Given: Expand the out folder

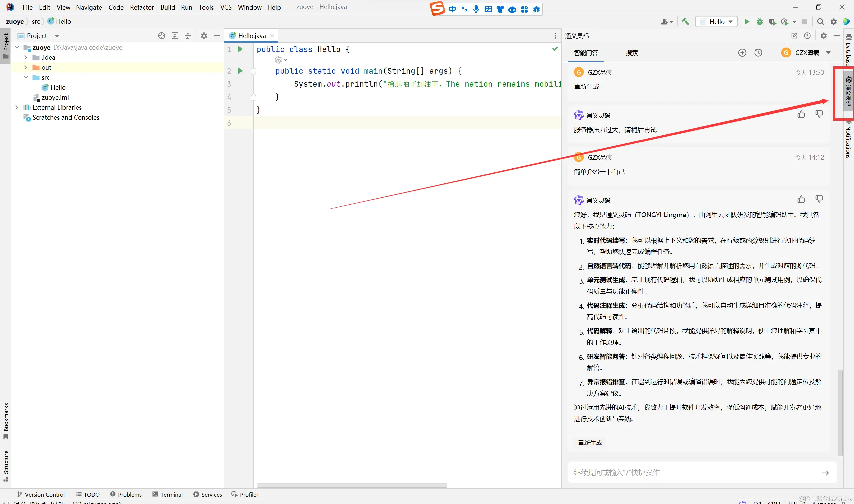Looking at the screenshot, I should coord(26,67).
